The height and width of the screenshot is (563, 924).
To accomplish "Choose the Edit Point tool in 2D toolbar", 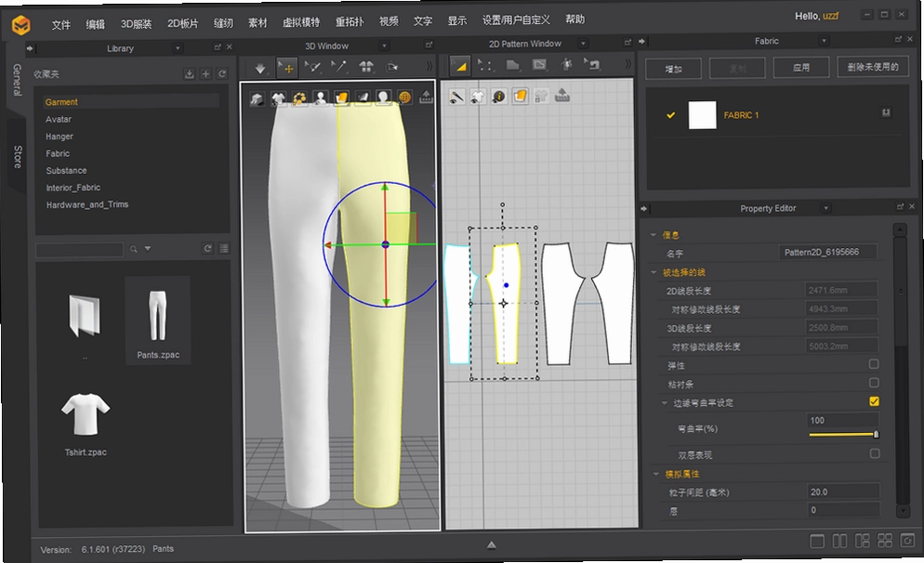I will 485,65.
